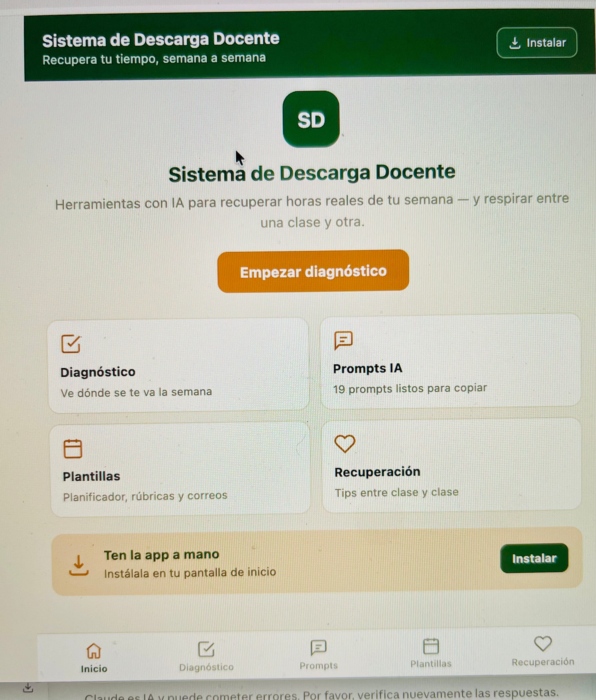596x700 pixels.
Task: Switch to the Prompts tab
Action: point(319,655)
